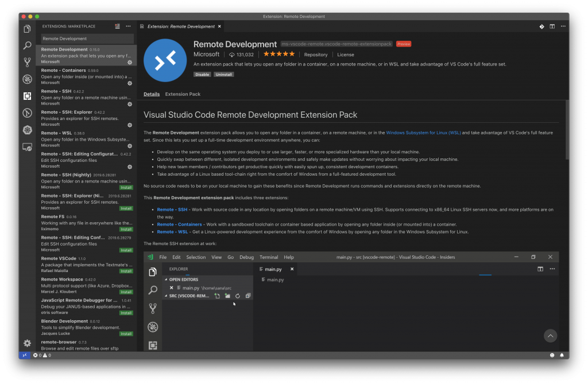Open the manage gear for Remote - WSL
Screen dimensions: 588x384
130,146
